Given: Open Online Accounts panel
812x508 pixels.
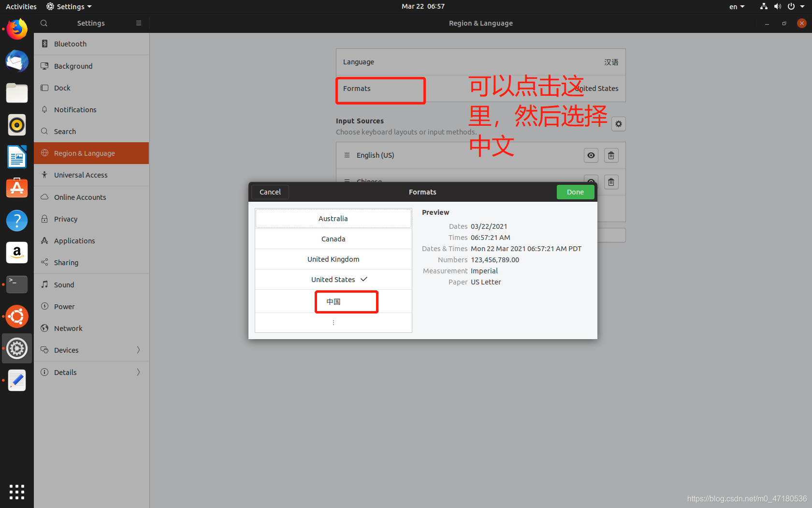Looking at the screenshot, I should point(91,197).
